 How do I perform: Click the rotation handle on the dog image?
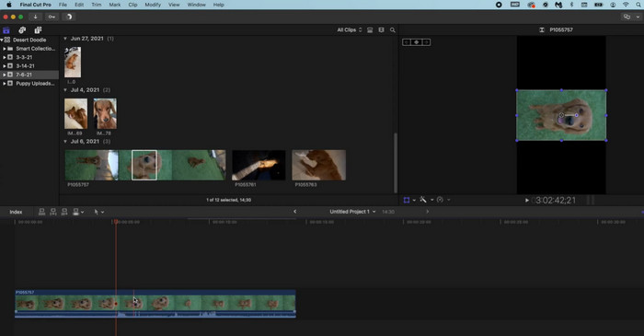pos(576,115)
